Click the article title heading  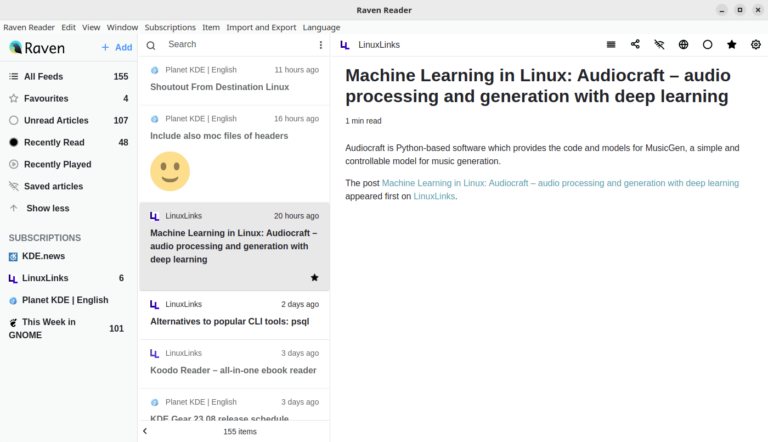(538, 86)
